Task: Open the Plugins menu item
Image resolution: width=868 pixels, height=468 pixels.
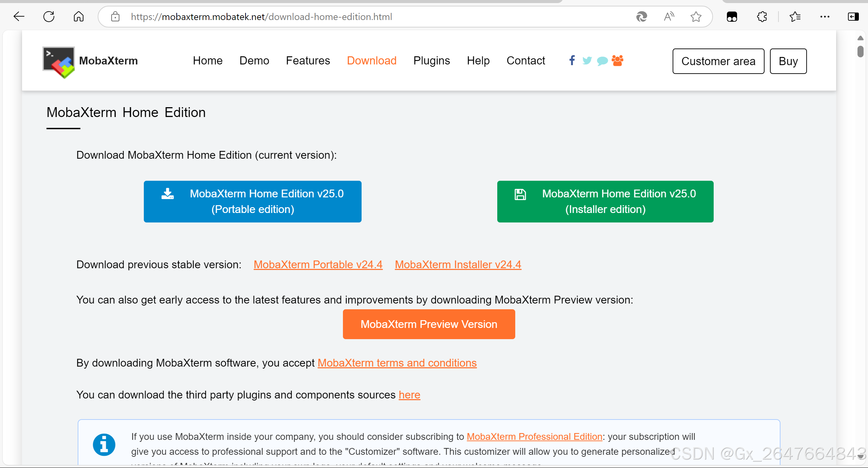Action: pos(431,61)
